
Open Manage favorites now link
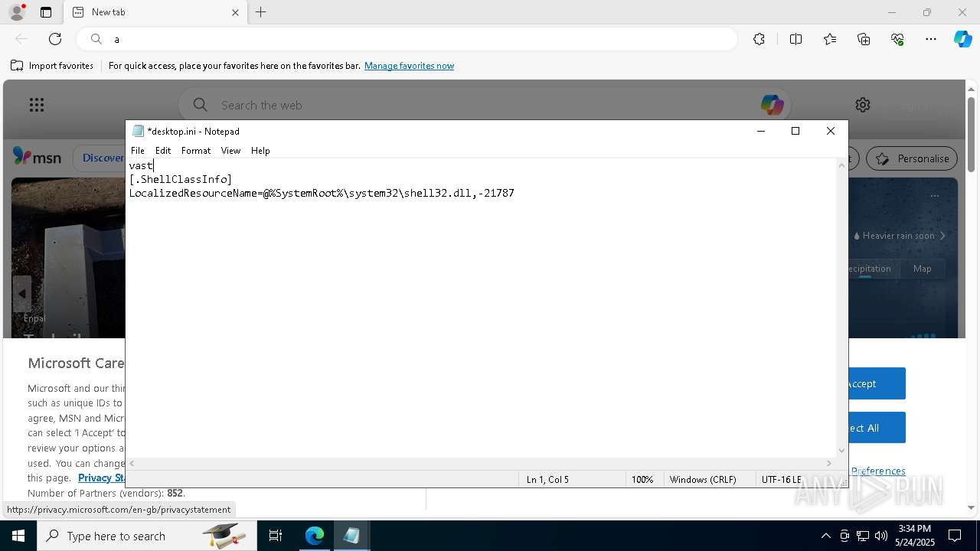pos(409,66)
